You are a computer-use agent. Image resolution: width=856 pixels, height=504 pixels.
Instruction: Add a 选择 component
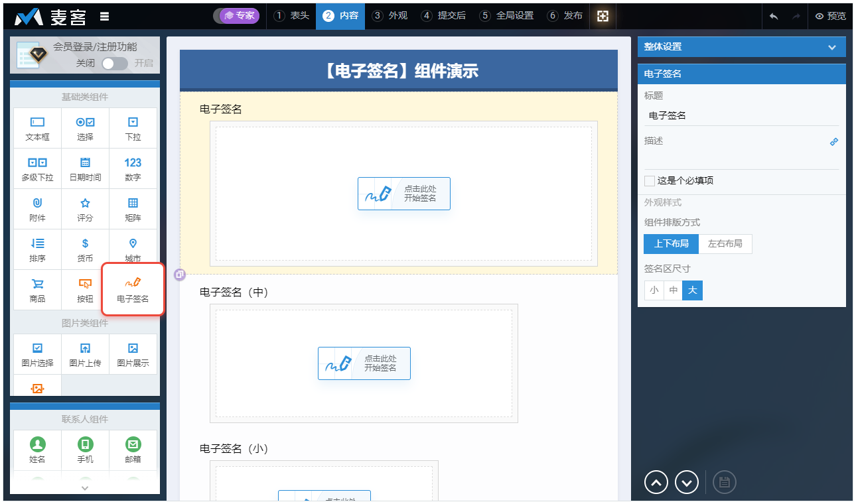point(85,129)
